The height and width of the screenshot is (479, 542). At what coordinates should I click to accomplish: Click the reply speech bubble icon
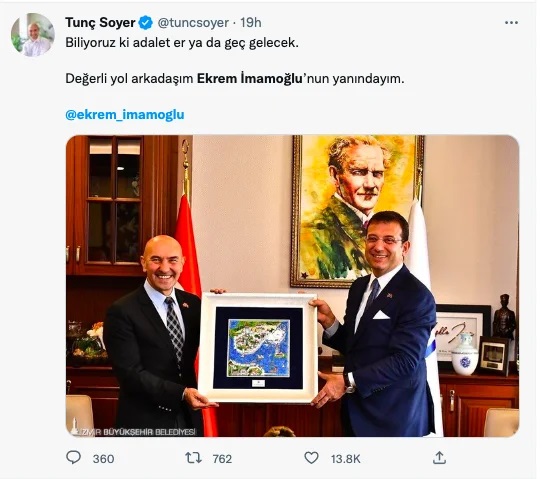[x=73, y=458]
